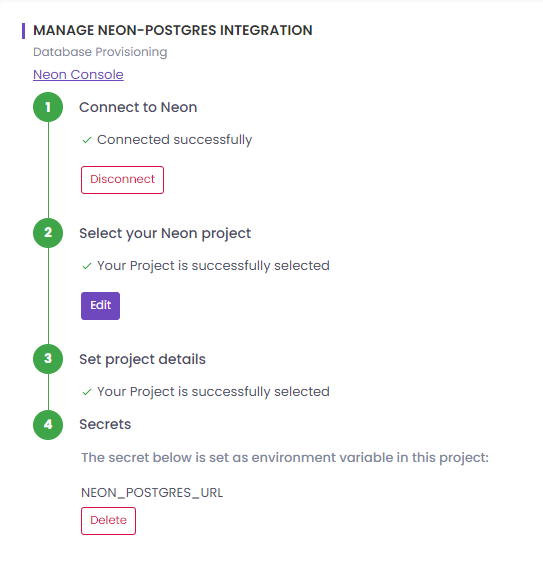Click the Database Provisioning subtitle

tap(100, 52)
